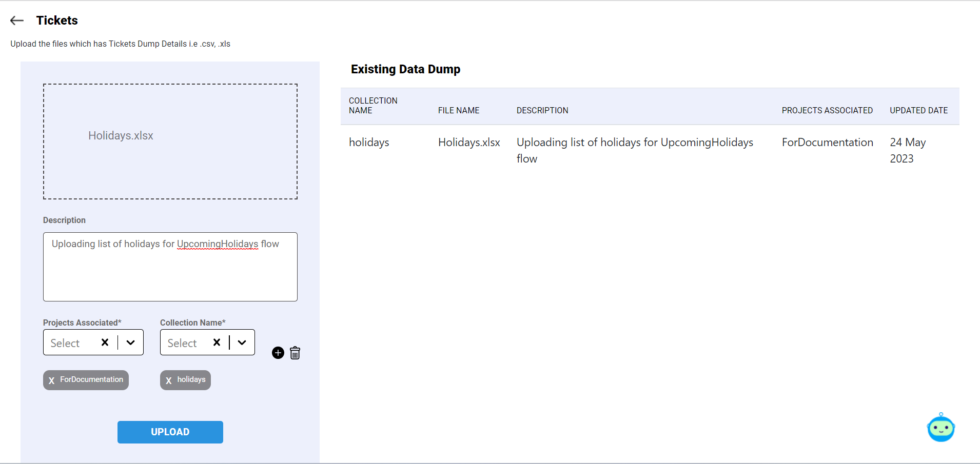Expand the Projects Associated dropdown arrow
Screen dimensions: 980x464
tap(131, 342)
